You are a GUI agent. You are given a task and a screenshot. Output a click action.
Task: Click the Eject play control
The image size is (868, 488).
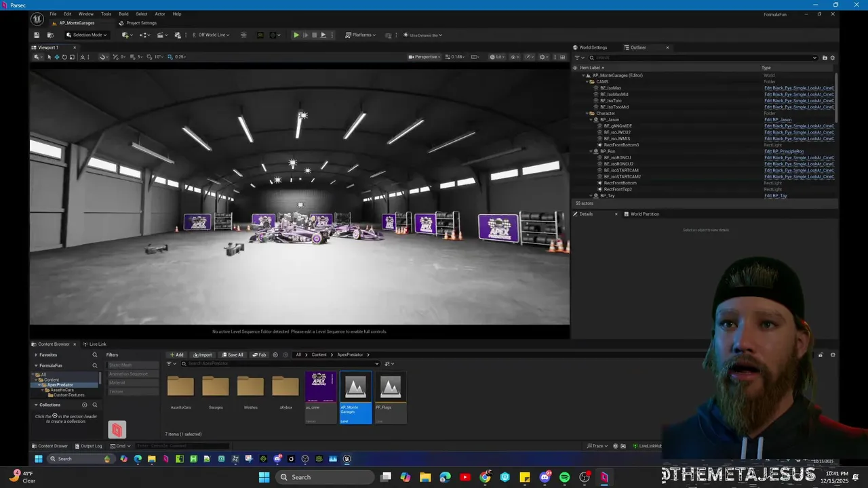(x=323, y=35)
